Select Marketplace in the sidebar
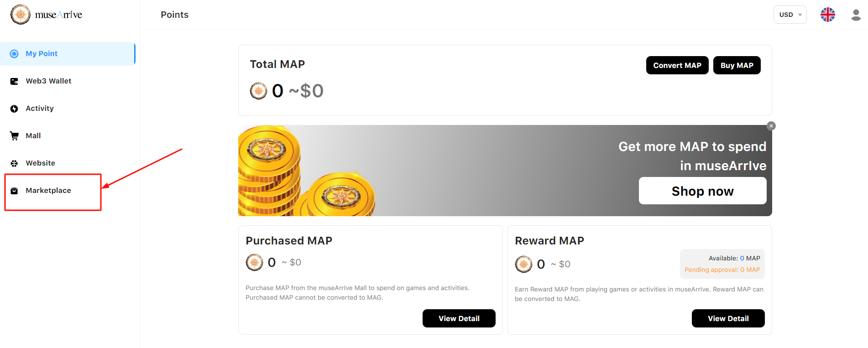This screenshot has height=348, width=868. (x=48, y=191)
